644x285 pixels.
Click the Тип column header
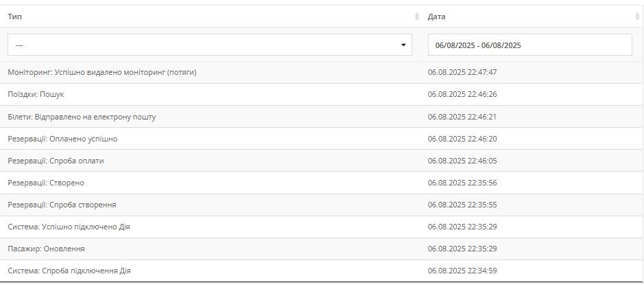15,16
